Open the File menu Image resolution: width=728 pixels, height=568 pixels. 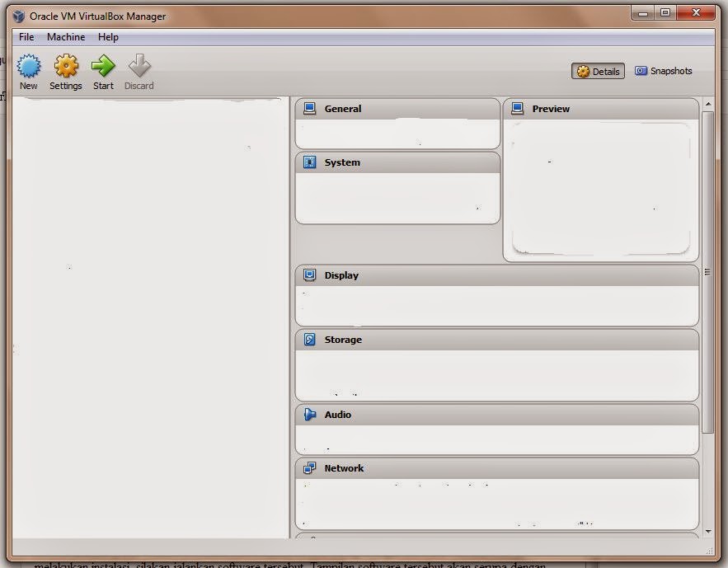26,36
